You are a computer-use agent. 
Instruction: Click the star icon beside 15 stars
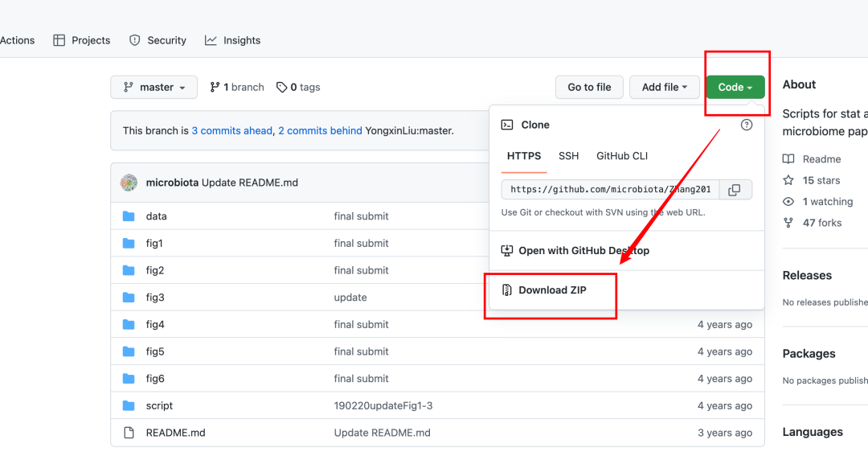[x=788, y=180]
